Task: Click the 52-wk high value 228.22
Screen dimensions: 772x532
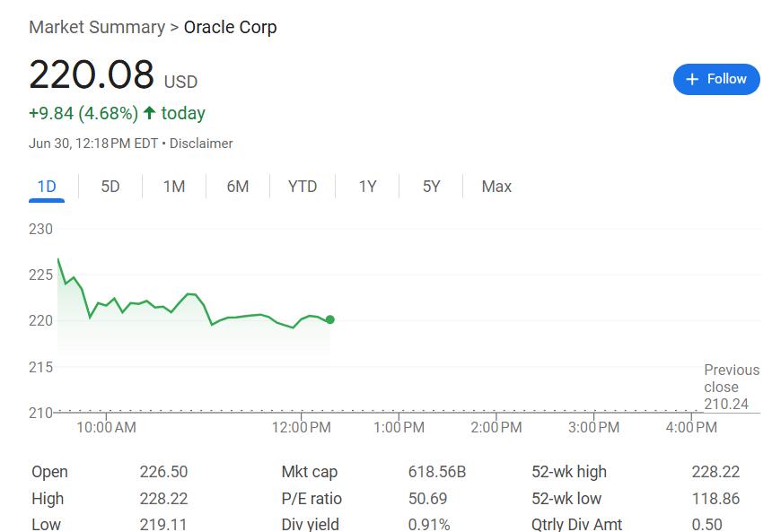Action: point(715,472)
